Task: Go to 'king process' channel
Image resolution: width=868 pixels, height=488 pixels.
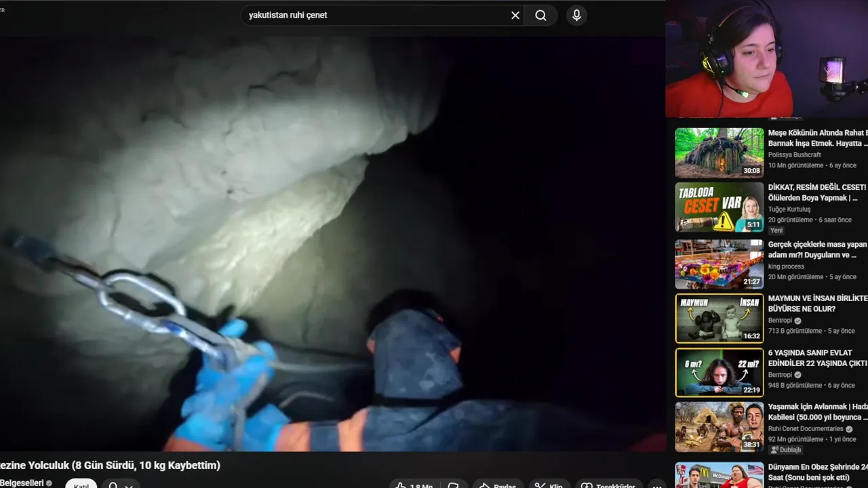Action: (x=786, y=266)
